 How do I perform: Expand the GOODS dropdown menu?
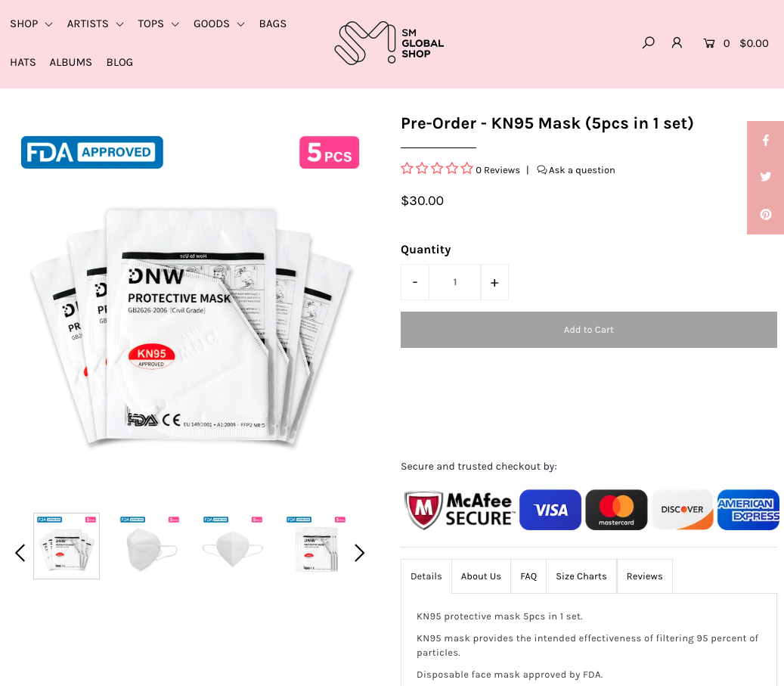219,24
